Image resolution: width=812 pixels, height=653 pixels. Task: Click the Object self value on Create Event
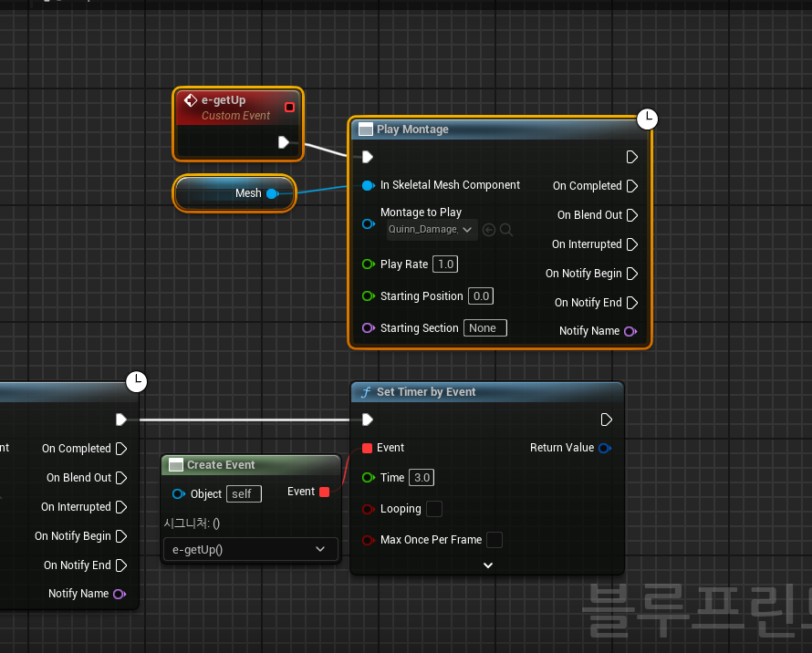[x=244, y=494]
